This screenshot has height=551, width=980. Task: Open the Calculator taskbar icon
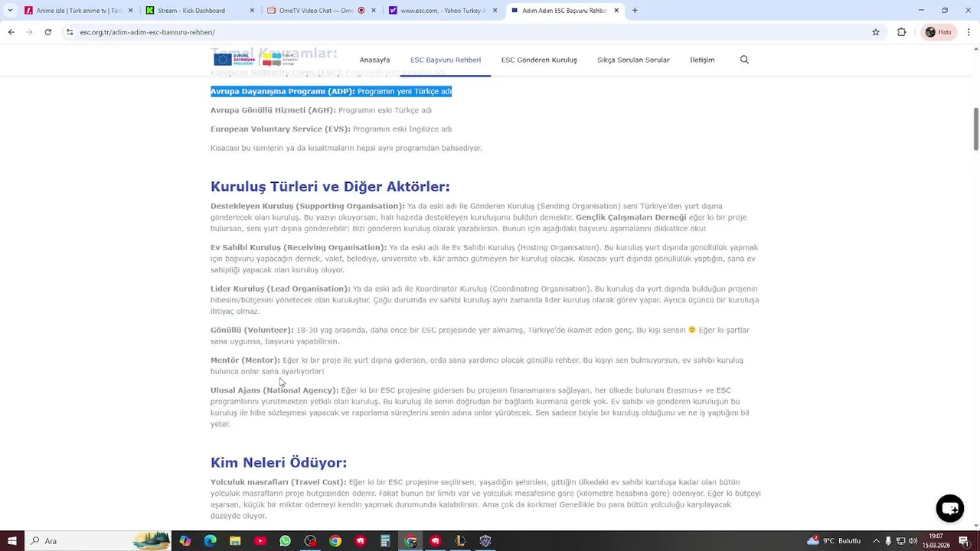coord(385,541)
